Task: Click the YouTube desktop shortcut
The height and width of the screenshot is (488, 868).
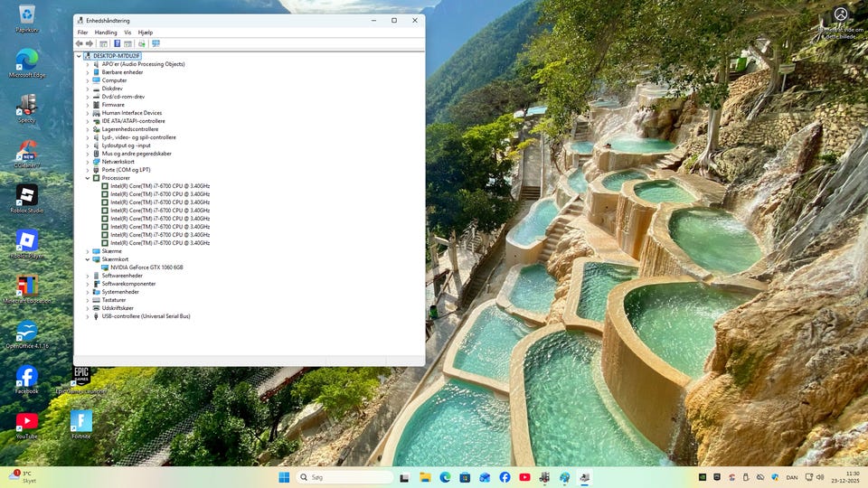Action: tap(26, 425)
